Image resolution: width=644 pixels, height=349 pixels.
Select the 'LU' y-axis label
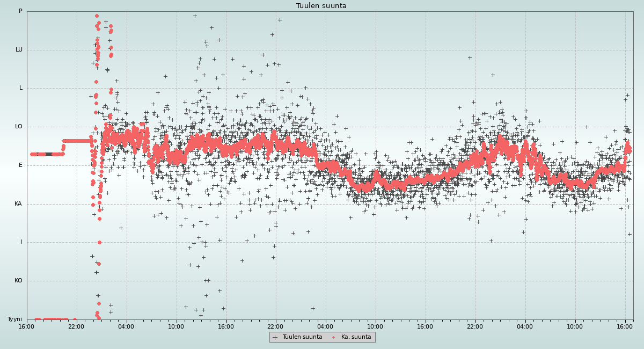(19, 50)
